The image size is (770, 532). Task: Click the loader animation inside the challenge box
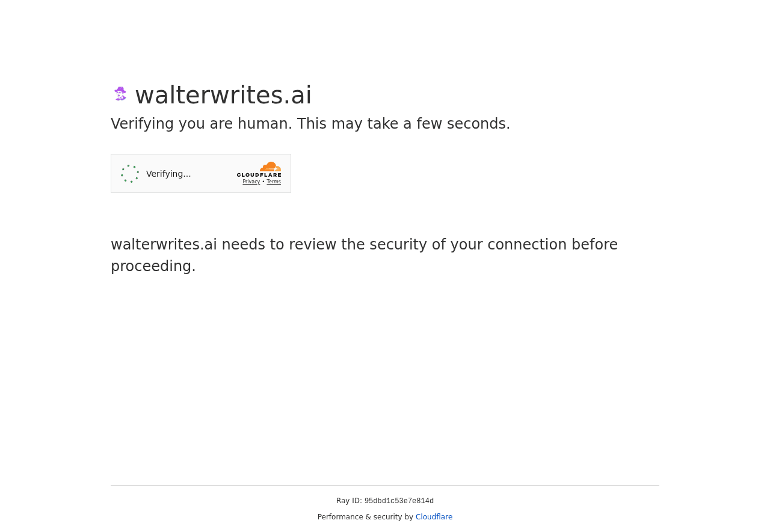[x=129, y=173]
